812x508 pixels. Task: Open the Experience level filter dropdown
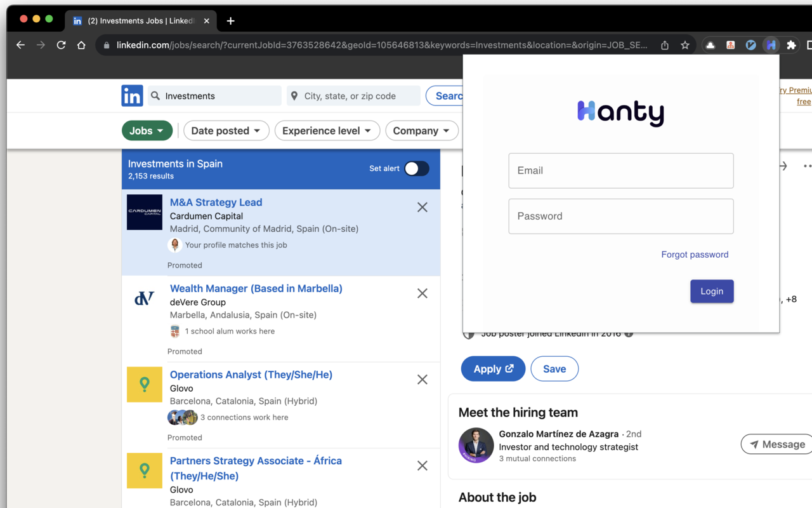pos(327,130)
